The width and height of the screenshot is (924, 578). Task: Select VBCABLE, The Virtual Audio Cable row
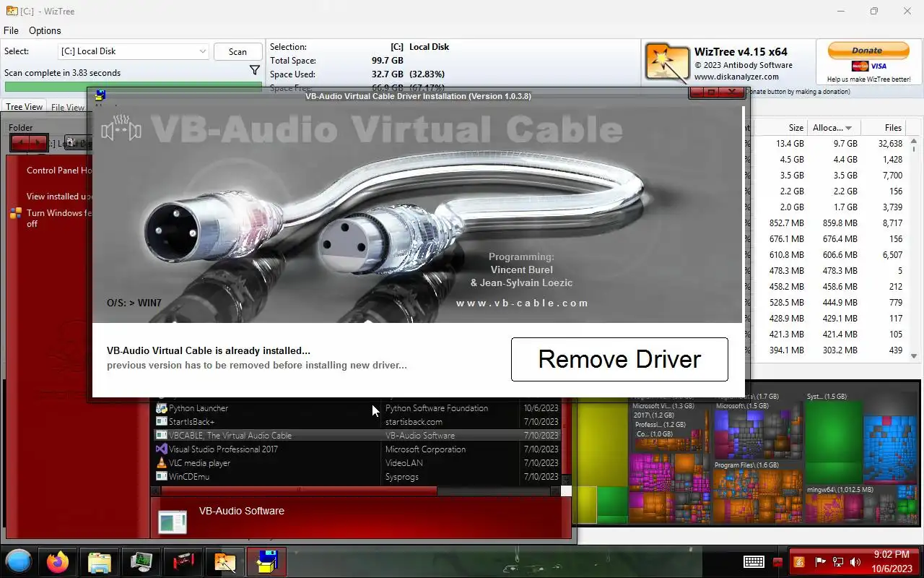click(358, 436)
